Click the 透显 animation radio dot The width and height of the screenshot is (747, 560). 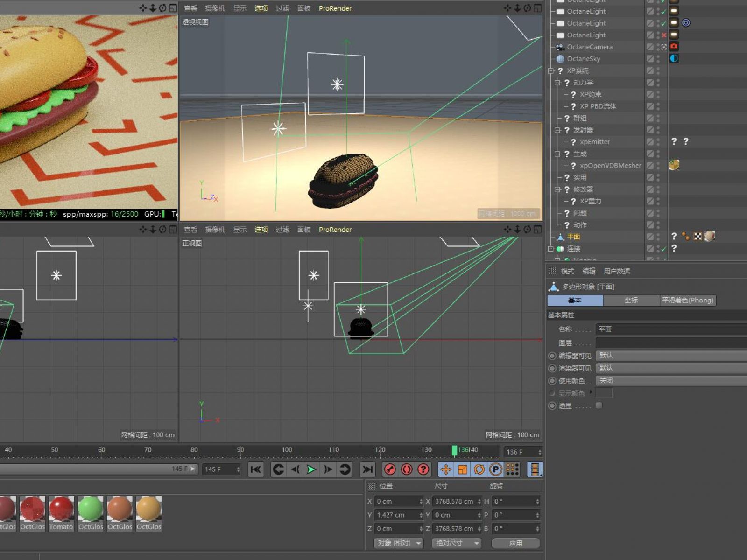[x=552, y=406]
